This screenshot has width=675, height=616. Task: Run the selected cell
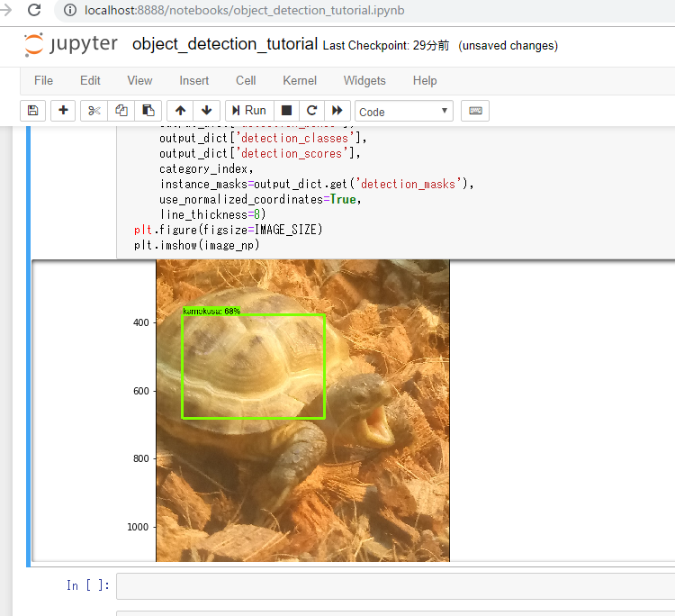(x=249, y=111)
